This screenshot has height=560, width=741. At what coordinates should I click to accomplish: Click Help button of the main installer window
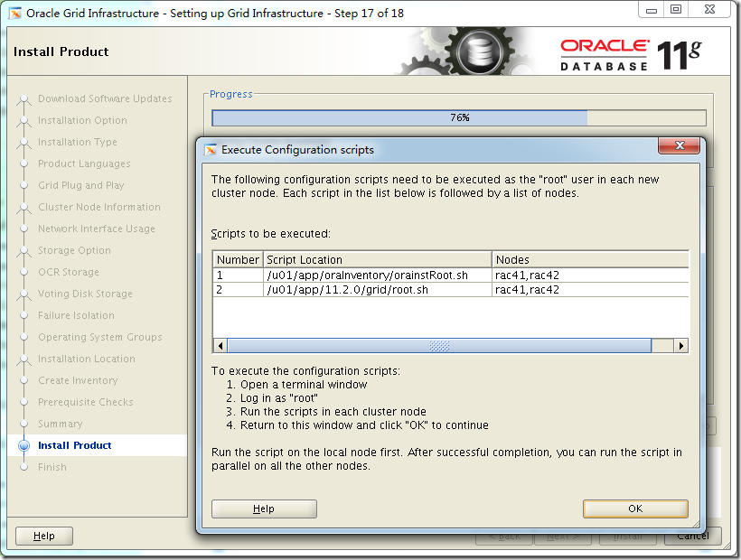pos(44,536)
